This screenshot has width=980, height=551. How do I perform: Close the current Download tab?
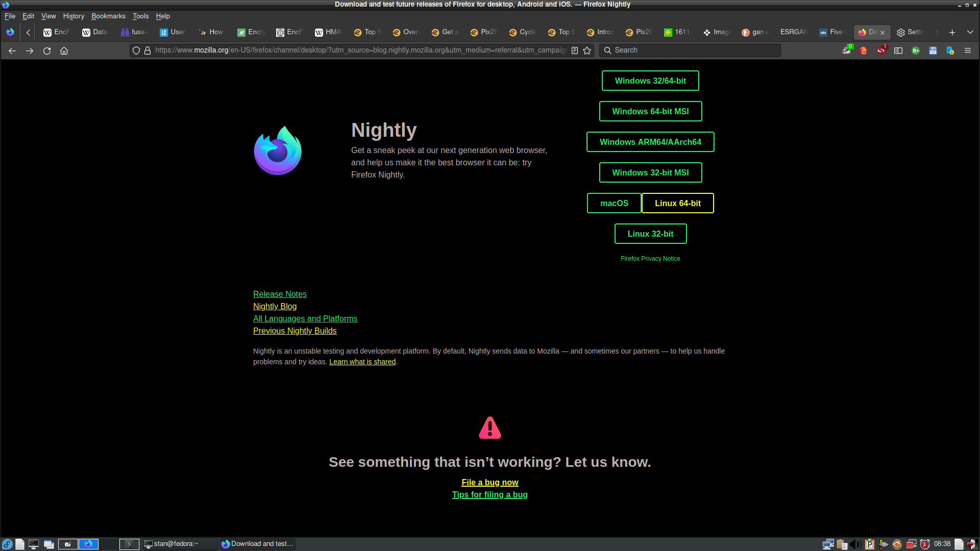[x=883, y=32]
